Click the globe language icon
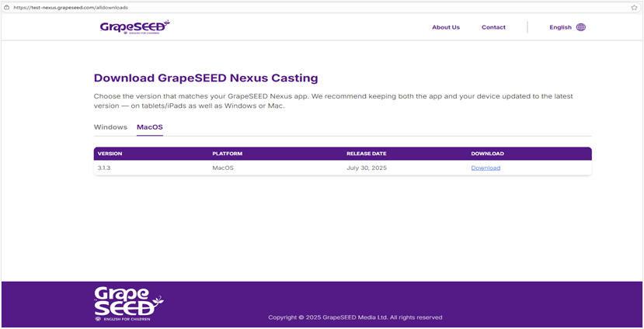The height and width of the screenshot is (329, 644). [x=581, y=27]
